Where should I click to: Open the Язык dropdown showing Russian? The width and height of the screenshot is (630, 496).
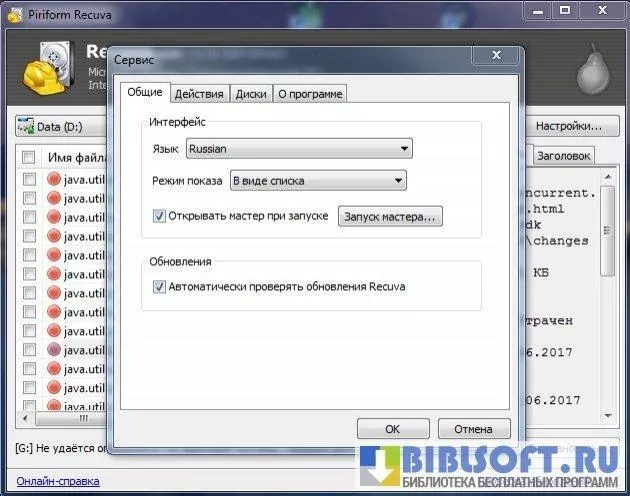(x=300, y=149)
